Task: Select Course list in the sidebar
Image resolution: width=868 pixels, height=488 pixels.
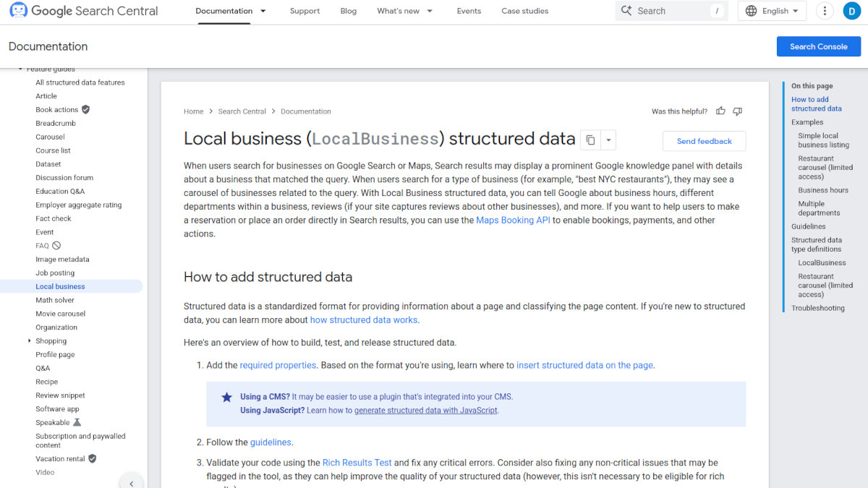Action: 53,150
